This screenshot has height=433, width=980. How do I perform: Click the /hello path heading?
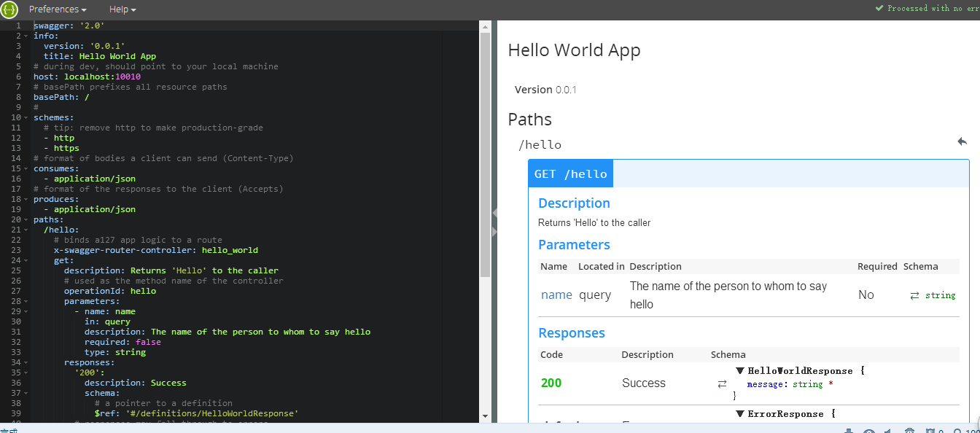pyautogui.click(x=540, y=144)
